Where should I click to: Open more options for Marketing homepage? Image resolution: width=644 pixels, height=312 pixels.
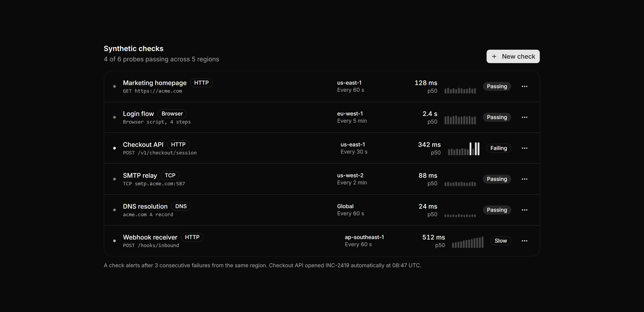pyautogui.click(x=525, y=86)
